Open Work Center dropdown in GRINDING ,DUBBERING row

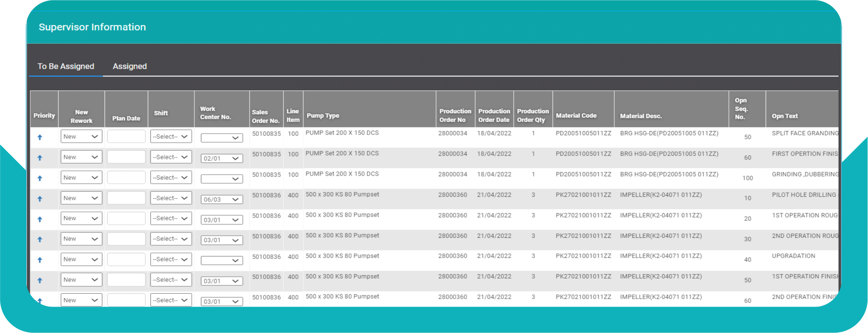(222, 179)
